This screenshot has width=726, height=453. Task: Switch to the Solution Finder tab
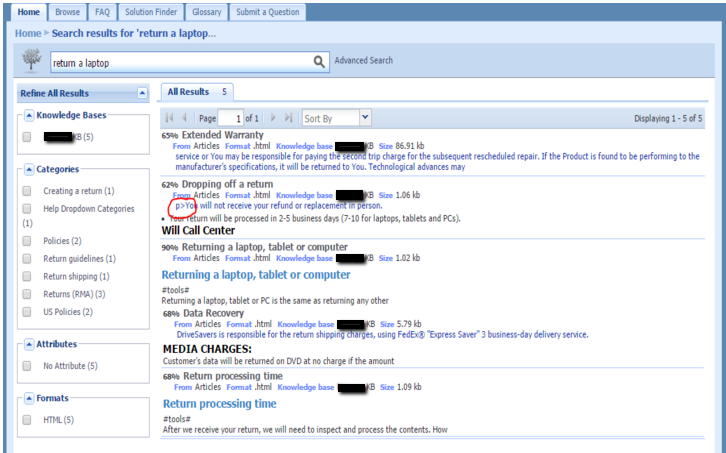point(151,12)
